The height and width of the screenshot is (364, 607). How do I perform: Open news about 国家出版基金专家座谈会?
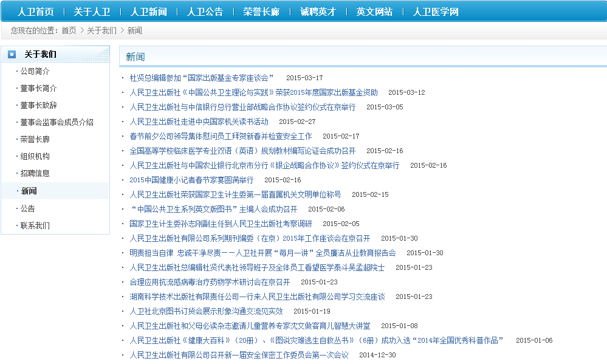click(202, 78)
